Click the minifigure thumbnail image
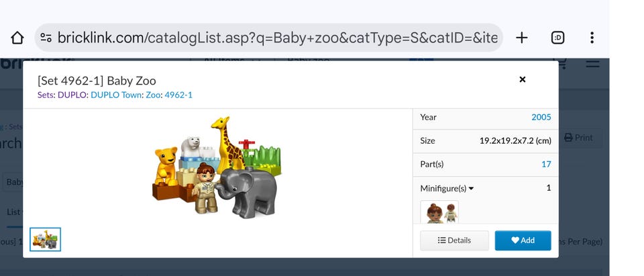Image resolution: width=644 pixels, height=276 pixels. point(439,212)
